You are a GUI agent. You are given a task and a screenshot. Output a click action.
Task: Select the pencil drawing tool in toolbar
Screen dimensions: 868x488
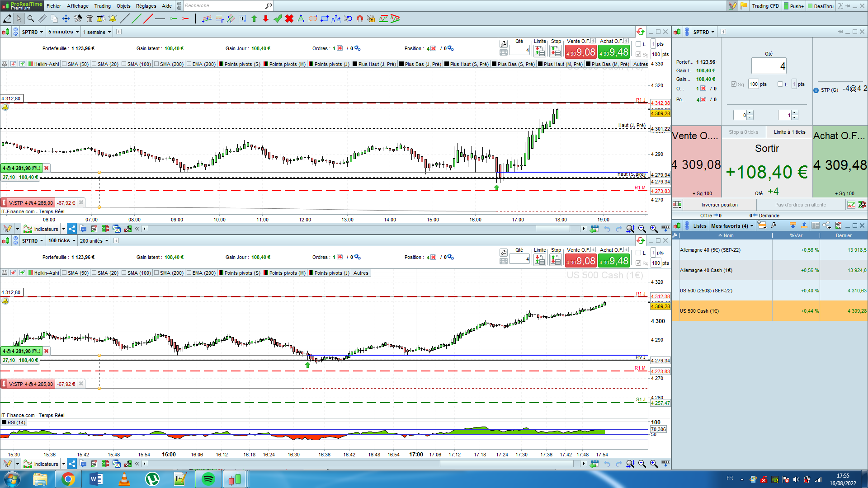[7, 19]
